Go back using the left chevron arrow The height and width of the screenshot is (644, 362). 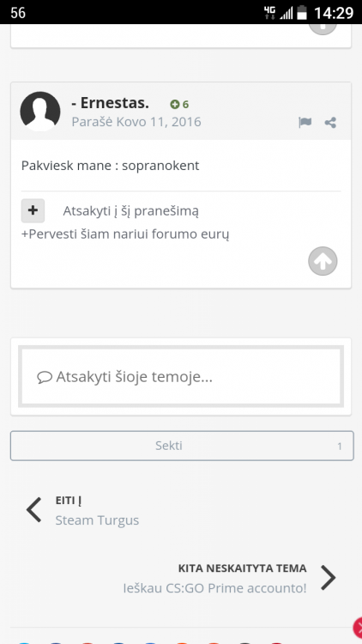point(34,510)
